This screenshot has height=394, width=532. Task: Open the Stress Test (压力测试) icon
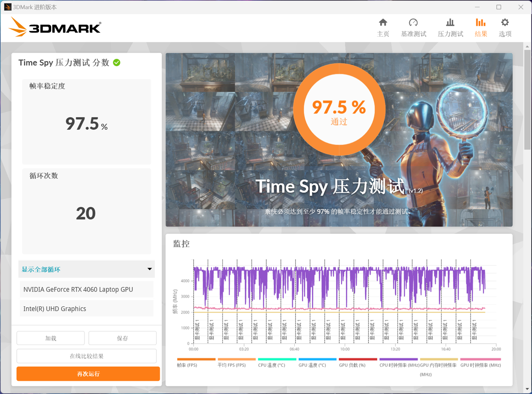[x=450, y=23]
